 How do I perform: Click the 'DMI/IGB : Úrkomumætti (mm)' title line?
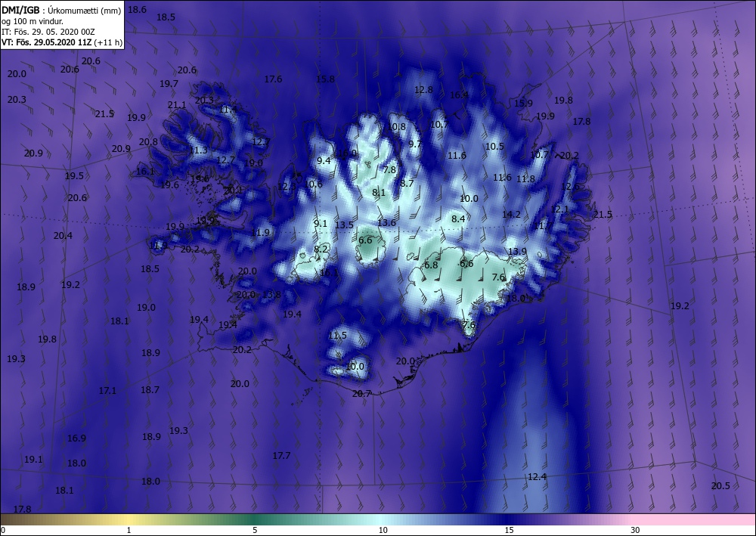tap(61, 11)
